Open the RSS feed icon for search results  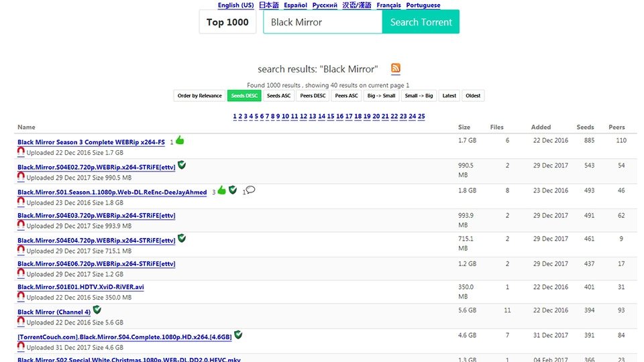pos(396,68)
